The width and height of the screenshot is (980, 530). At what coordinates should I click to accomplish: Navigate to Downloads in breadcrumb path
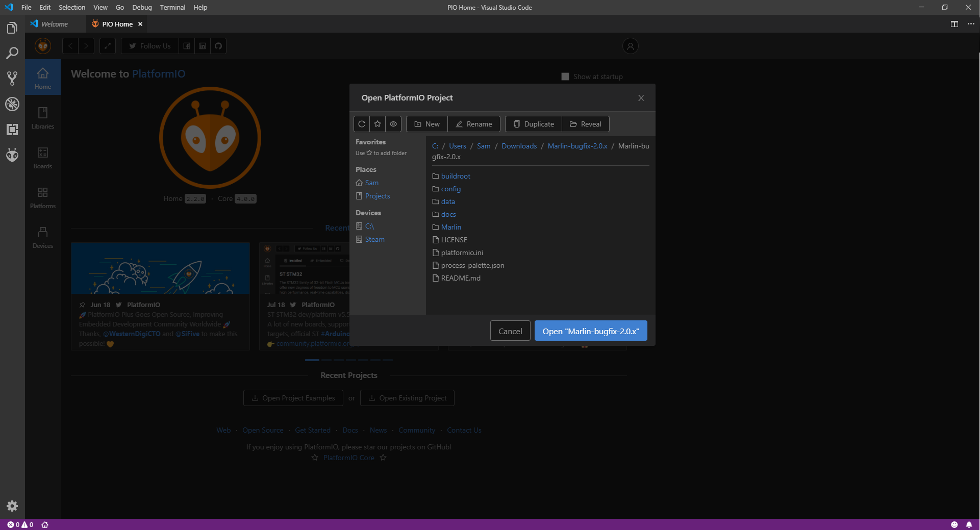click(x=519, y=146)
